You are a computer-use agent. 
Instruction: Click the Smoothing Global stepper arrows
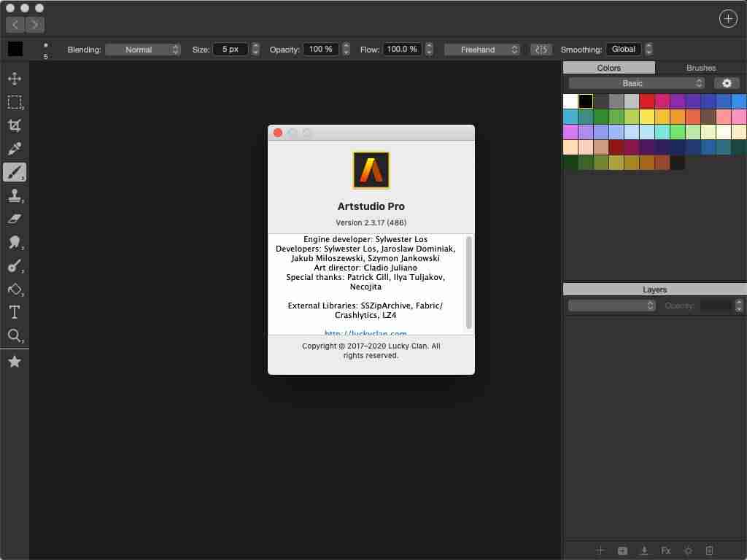(649, 49)
